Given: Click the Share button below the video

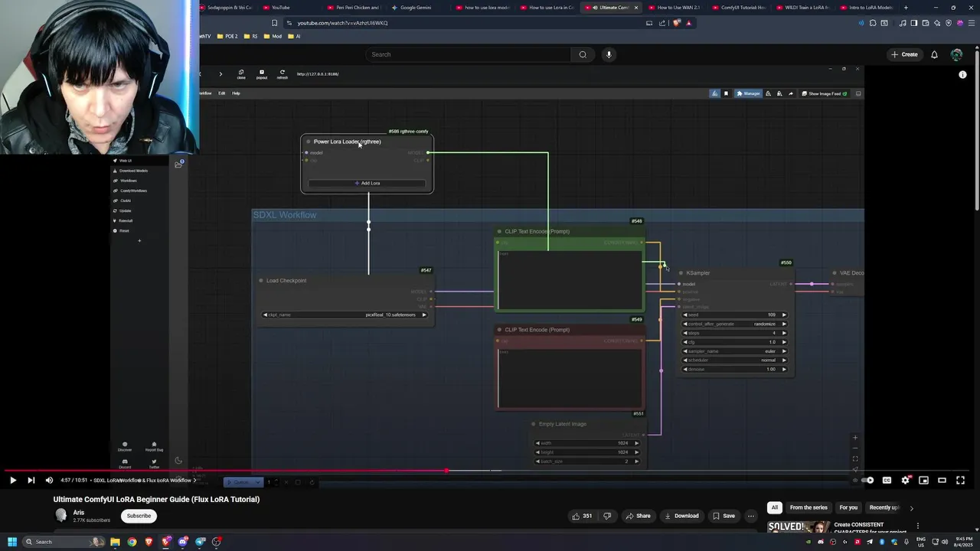Looking at the screenshot, I should 638,516.
